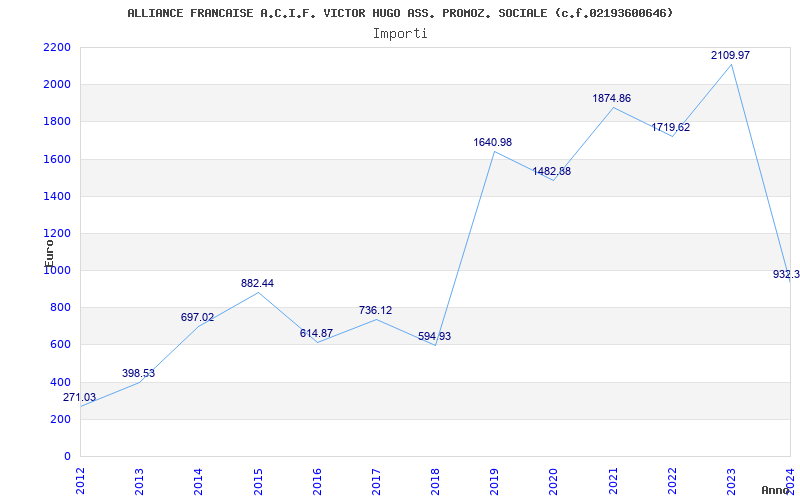
Task: Select the 2000 y-axis value
Action: (x=57, y=85)
